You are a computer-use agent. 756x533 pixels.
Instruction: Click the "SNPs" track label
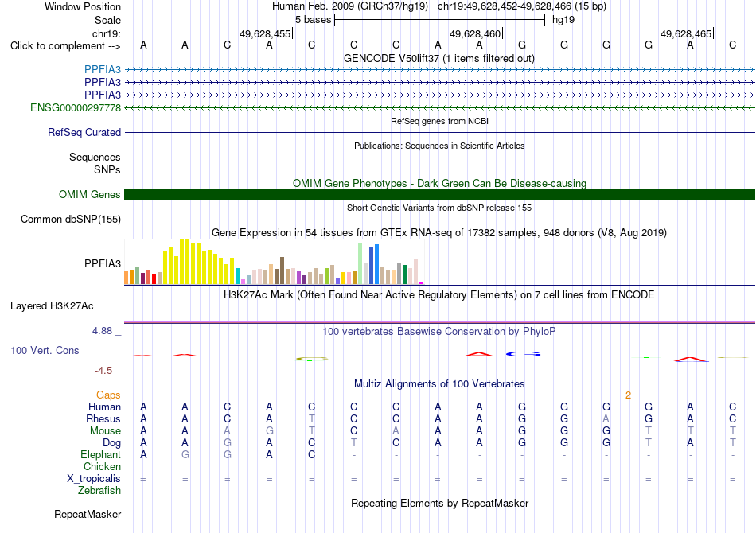pos(107,169)
